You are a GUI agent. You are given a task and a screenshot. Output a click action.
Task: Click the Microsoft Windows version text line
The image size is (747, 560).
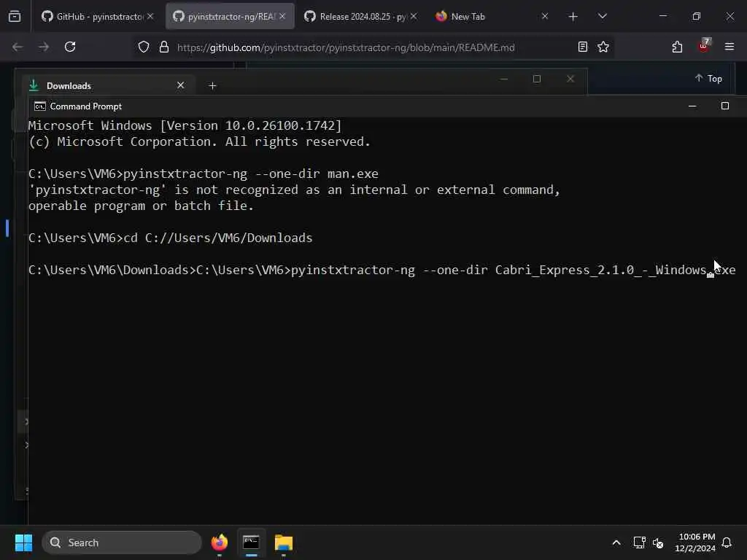185,125
